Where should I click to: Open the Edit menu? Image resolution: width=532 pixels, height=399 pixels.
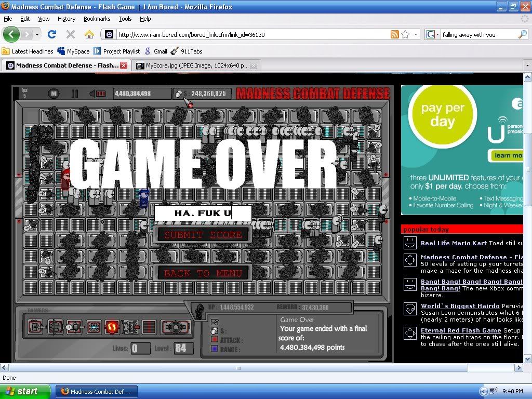(x=25, y=19)
